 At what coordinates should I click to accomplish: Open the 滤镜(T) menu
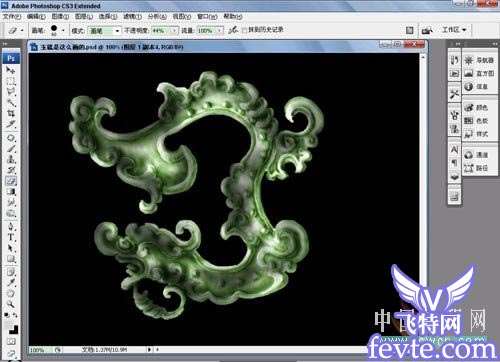point(132,16)
